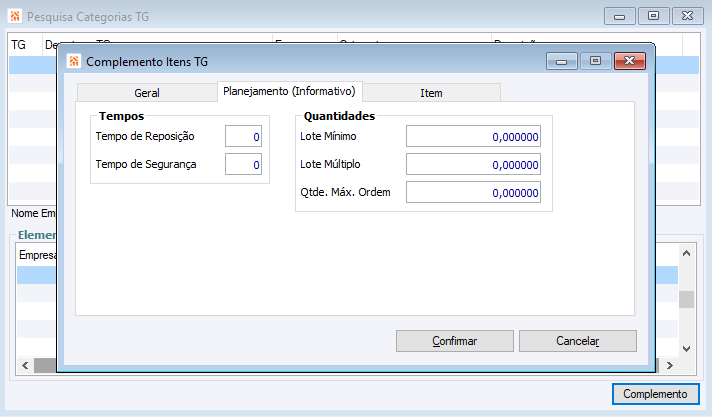
Task: Click the Empresa column header in Elementos list
Action: click(x=37, y=255)
